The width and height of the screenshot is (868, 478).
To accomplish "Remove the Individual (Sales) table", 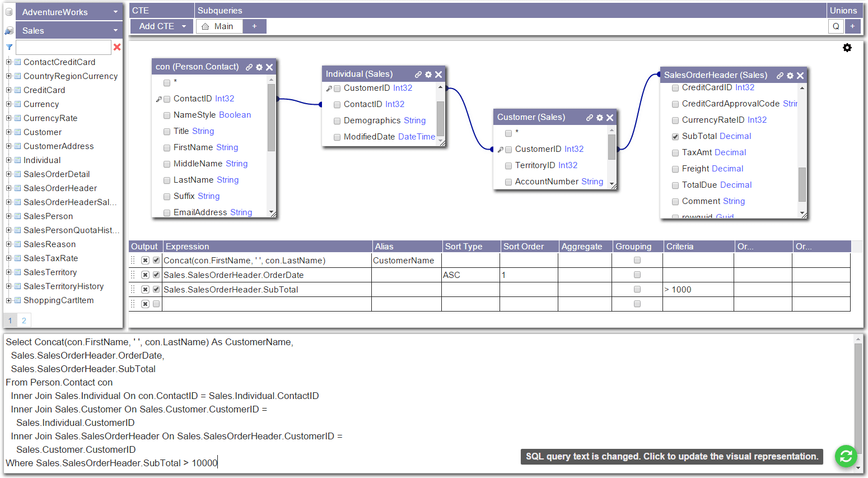I will pos(438,75).
